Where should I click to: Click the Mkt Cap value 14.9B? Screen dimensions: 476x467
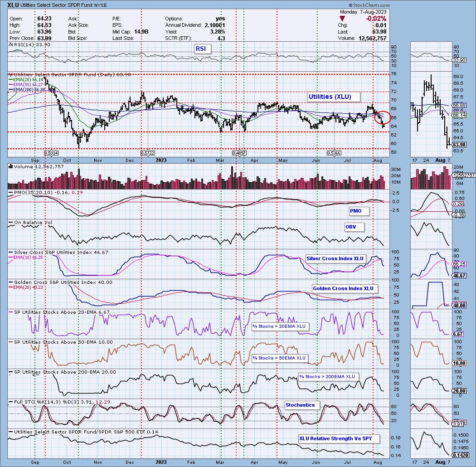[141, 32]
